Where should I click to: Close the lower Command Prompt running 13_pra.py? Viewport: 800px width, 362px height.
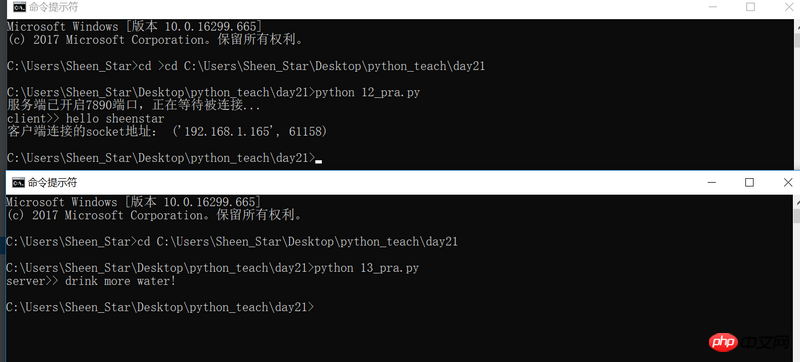(788, 182)
